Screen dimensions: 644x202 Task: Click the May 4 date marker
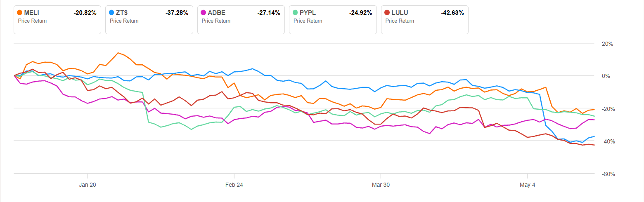pos(527,185)
